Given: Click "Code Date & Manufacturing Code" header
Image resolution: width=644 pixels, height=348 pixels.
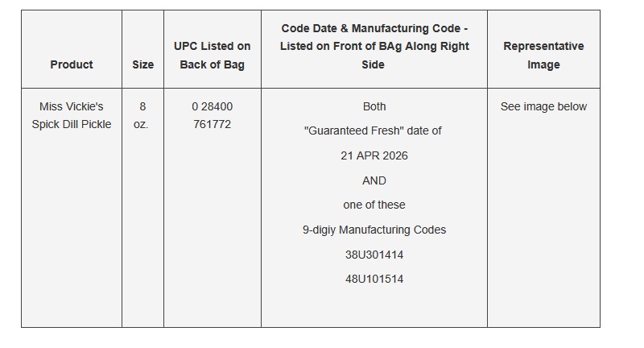Looking at the screenshot, I should click(x=374, y=46).
